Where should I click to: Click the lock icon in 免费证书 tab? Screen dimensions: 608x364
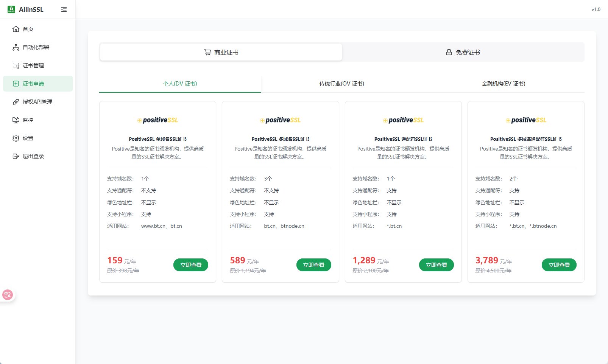449,52
